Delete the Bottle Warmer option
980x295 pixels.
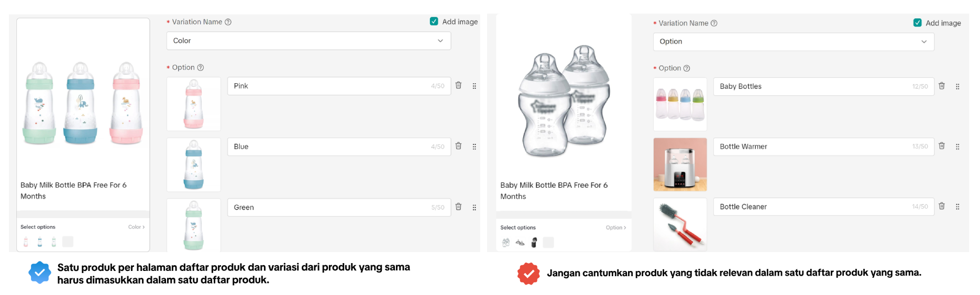942,146
